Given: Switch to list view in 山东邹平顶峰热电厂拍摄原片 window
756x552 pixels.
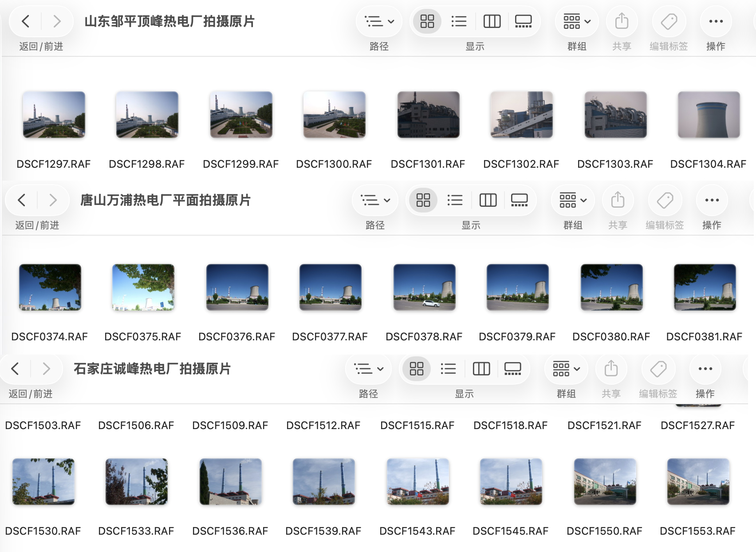Looking at the screenshot, I should click(459, 21).
